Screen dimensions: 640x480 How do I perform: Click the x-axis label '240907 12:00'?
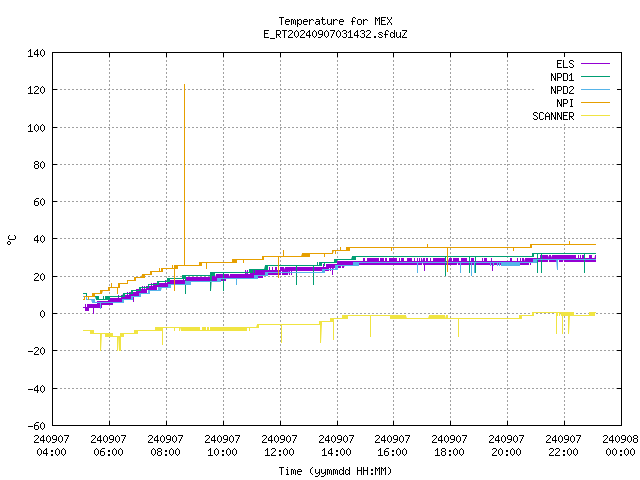pyautogui.click(x=280, y=446)
